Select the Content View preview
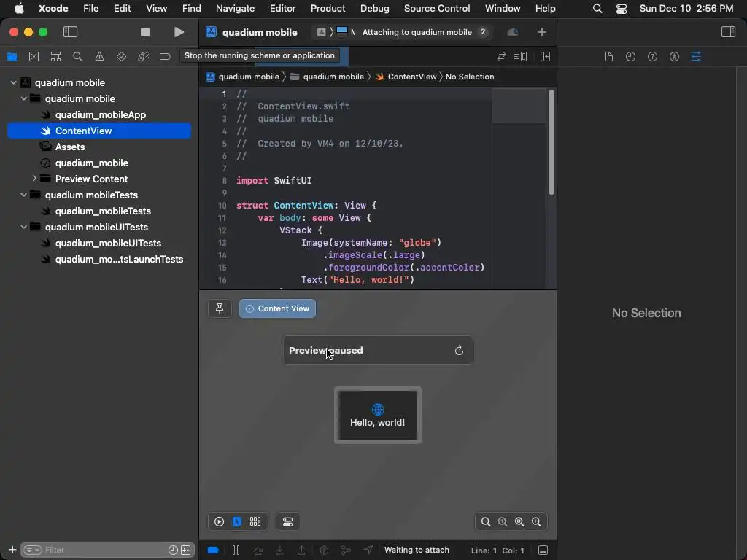This screenshot has height=560, width=747. (277, 308)
